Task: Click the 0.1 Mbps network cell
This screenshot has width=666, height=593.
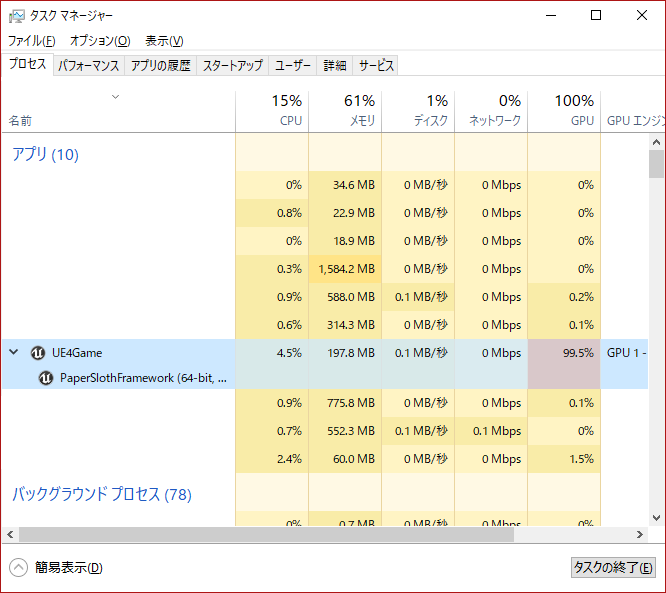Action: point(491,431)
